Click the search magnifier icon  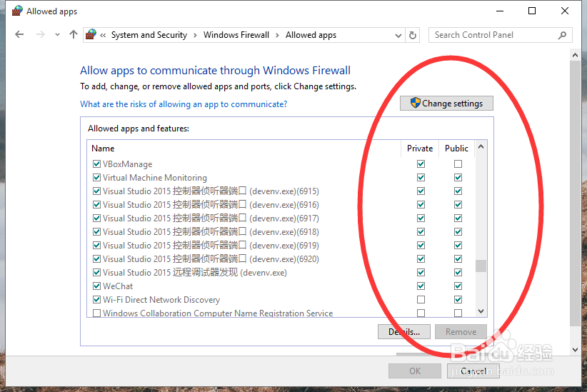pos(562,35)
